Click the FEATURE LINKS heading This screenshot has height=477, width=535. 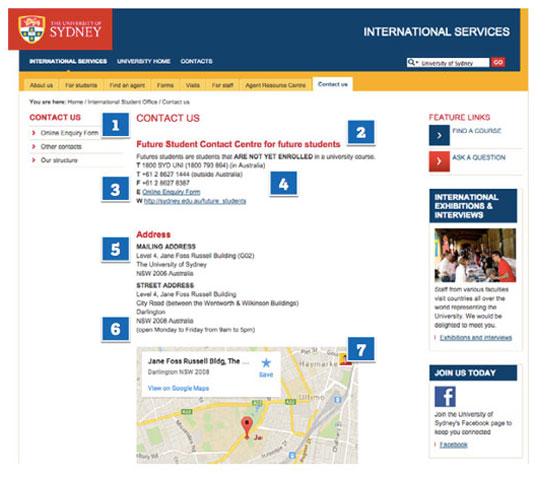click(460, 117)
